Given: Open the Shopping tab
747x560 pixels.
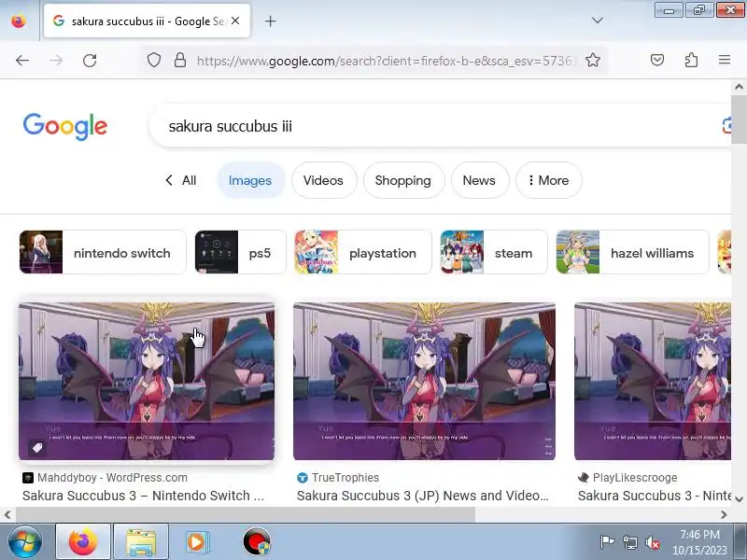Looking at the screenshot, I should click(403, 180).
